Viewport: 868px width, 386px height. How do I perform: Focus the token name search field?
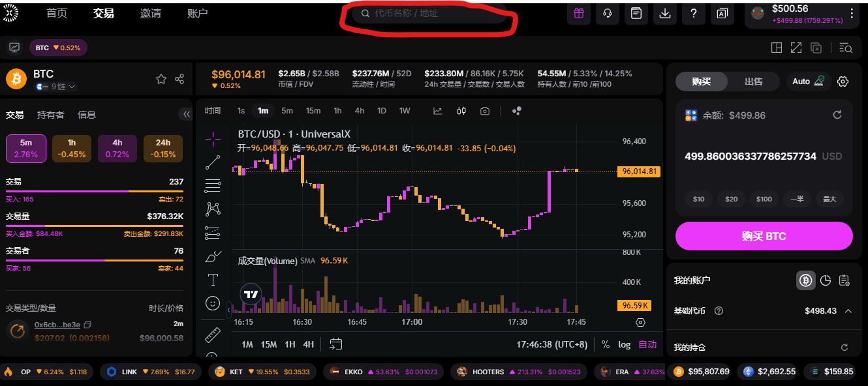(x=429, y=13)
